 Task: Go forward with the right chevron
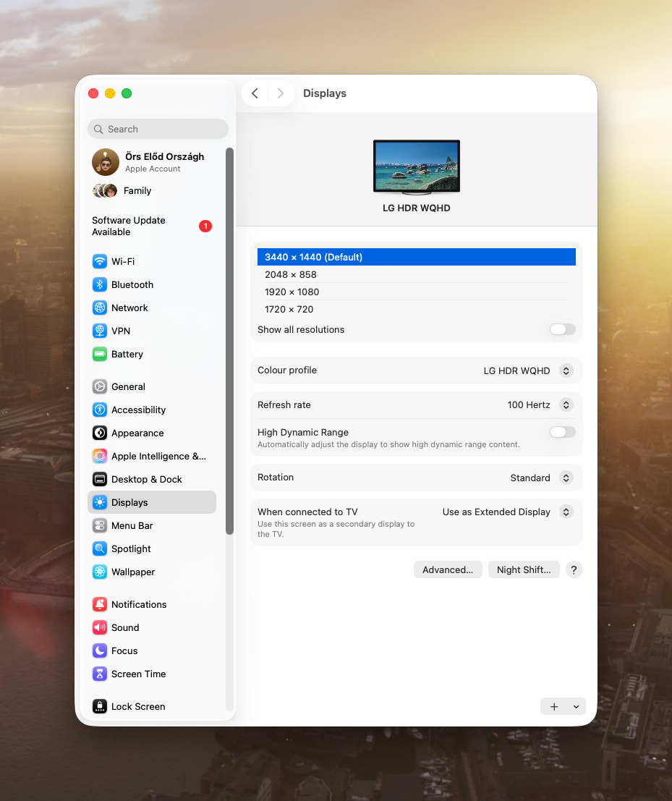[x=281, y=93]
